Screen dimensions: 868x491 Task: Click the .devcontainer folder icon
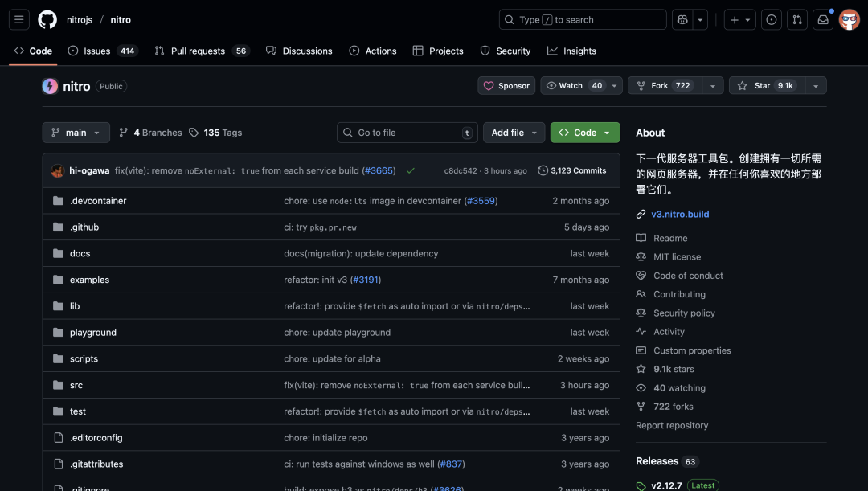58,201
